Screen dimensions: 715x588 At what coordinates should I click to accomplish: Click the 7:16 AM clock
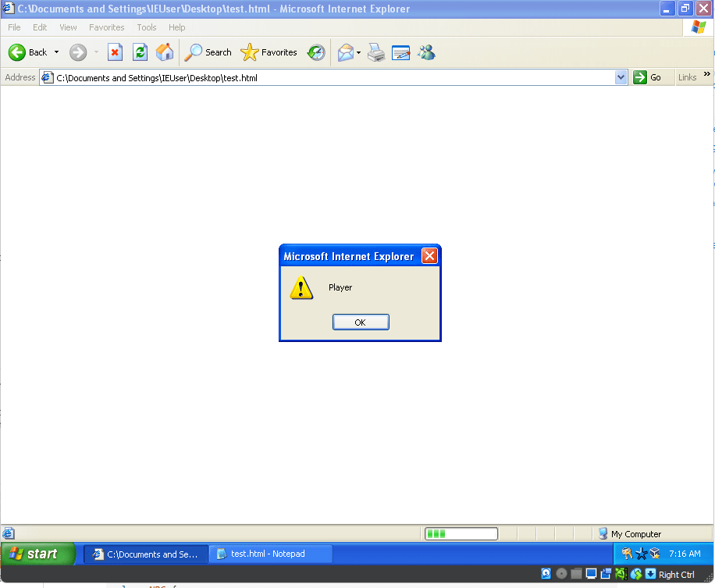(x=685, y=554)
